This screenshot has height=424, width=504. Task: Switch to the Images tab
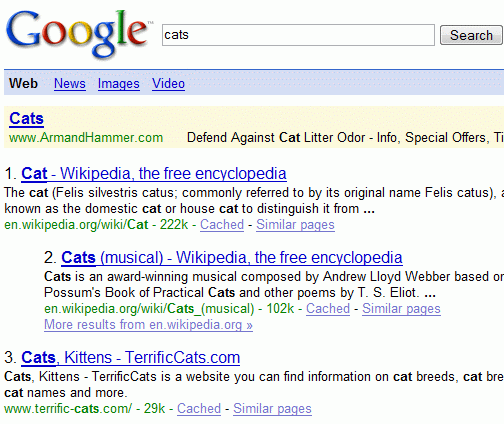tap(119, 83)
